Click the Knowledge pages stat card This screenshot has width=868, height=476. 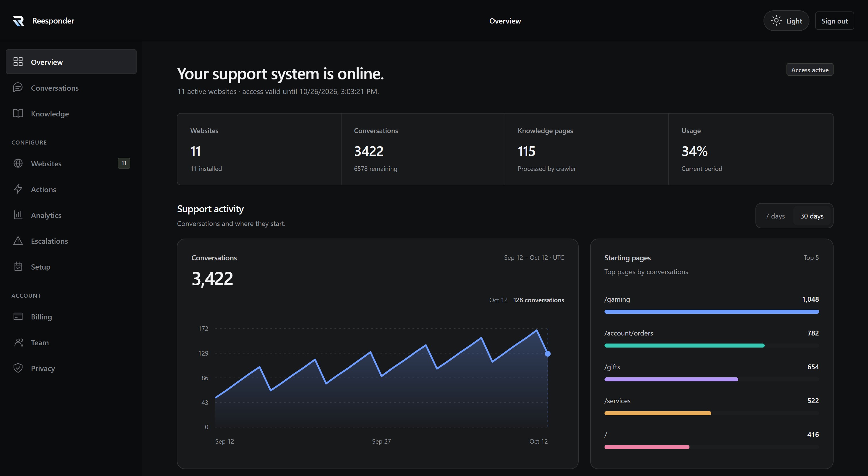(587, 149)
